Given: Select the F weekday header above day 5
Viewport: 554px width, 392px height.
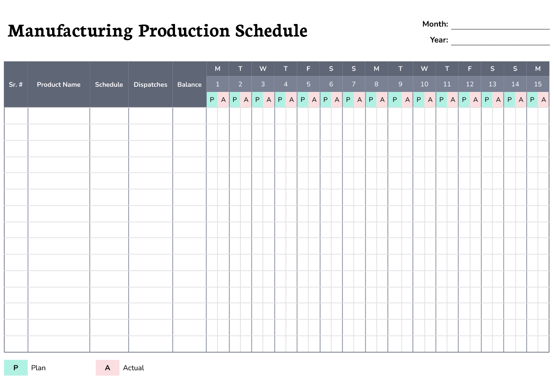Looking at the screenshot, I should (x=308, y=69).
